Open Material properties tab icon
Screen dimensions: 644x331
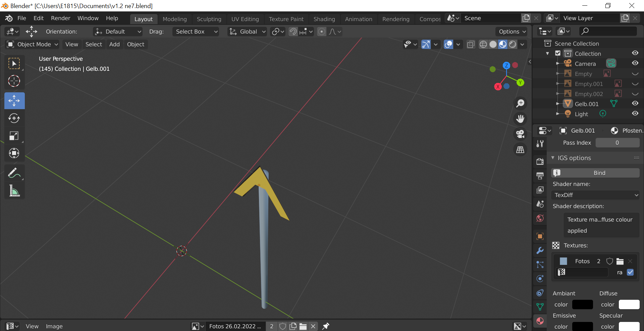pyautogui.click(x=540, y=321)
